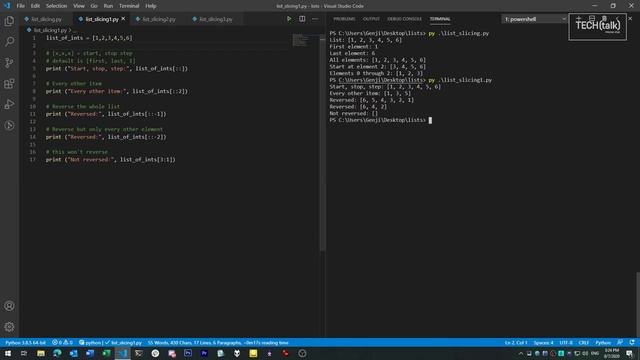Screen dimensions: 640x360
Task: Open the File menu
Action: (20, 6)
